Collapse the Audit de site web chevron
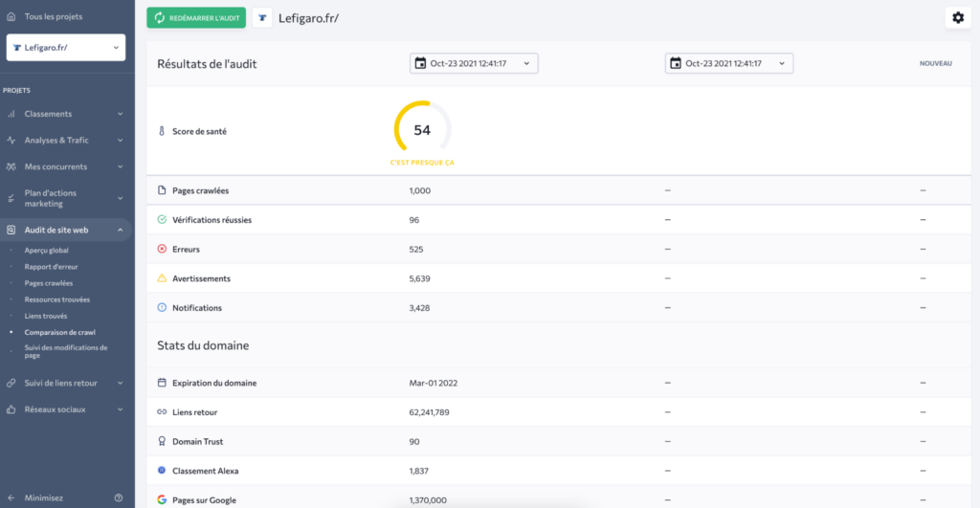The width and height of the screenshot is (980, 508). pyautogui.click(x=120, y=230)
